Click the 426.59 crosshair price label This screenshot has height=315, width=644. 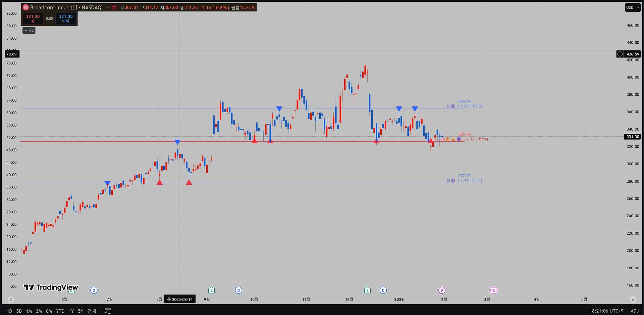tap(633, 54)
